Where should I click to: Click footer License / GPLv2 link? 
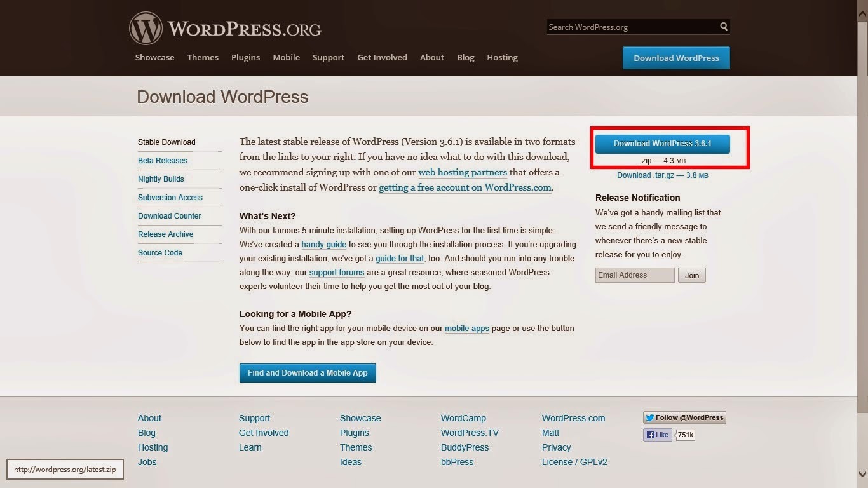point(574,462)
